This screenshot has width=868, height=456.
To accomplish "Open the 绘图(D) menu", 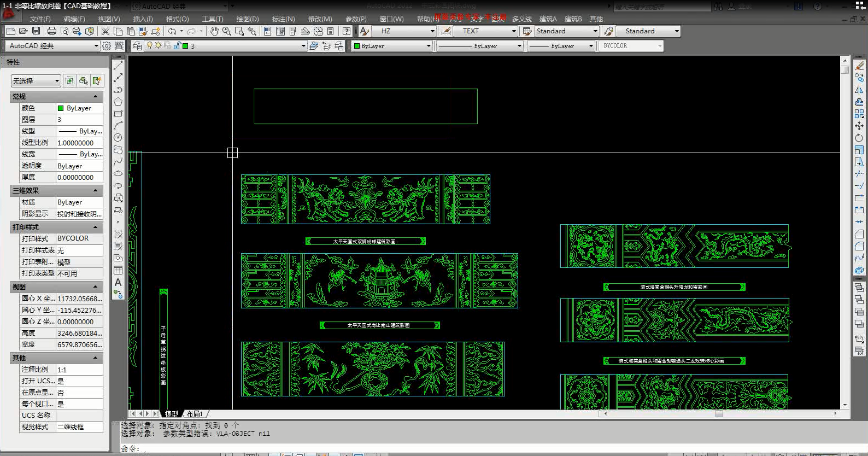I will pyautogui.click(x=247, y=19).
